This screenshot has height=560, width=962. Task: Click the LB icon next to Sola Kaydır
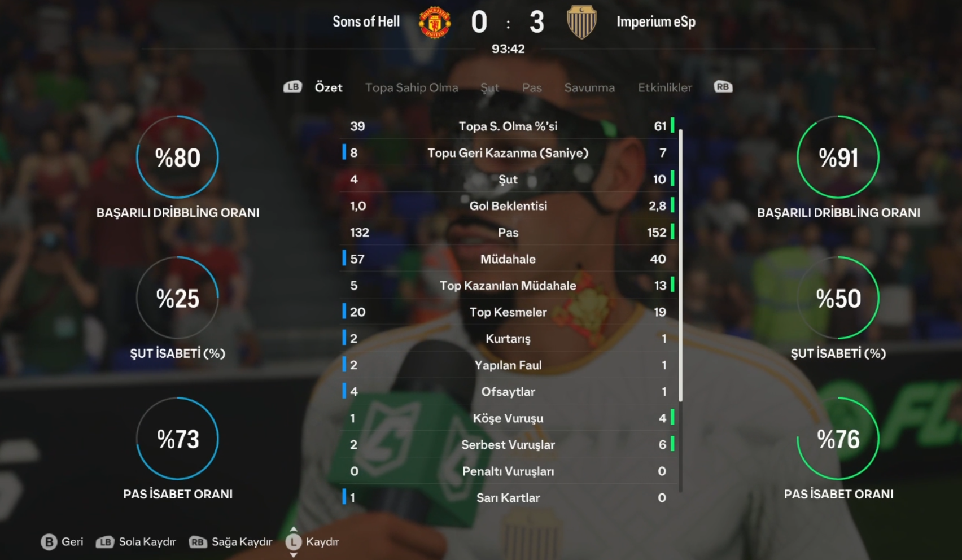pyautogui.click(x=104, y=542)
